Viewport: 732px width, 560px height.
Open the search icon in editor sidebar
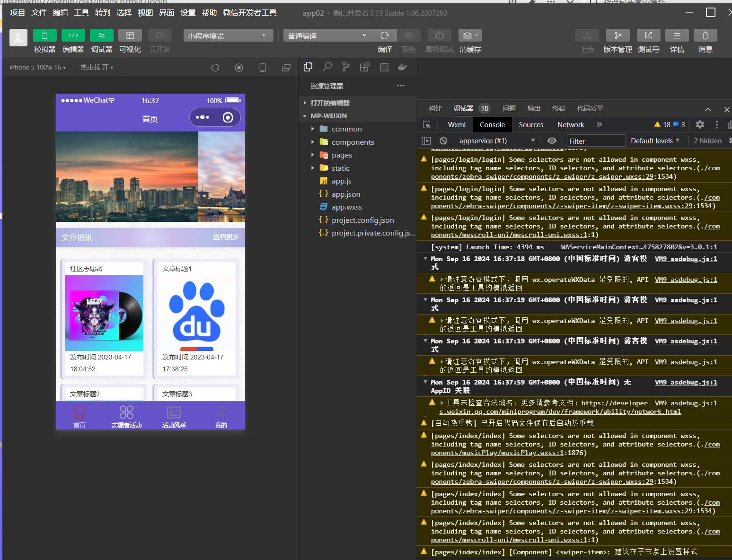point(327,67)
